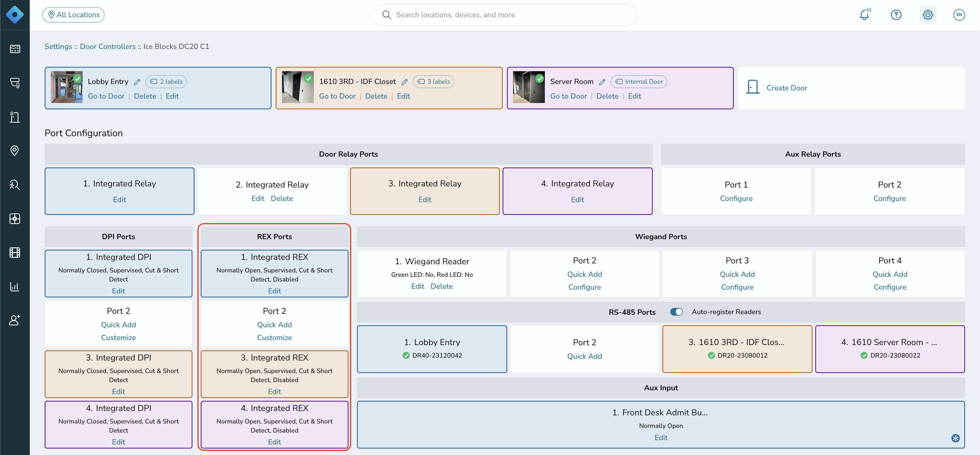Open the settings gear icon
This screenshot has width=980, height=455.
[x=928, y=15]
